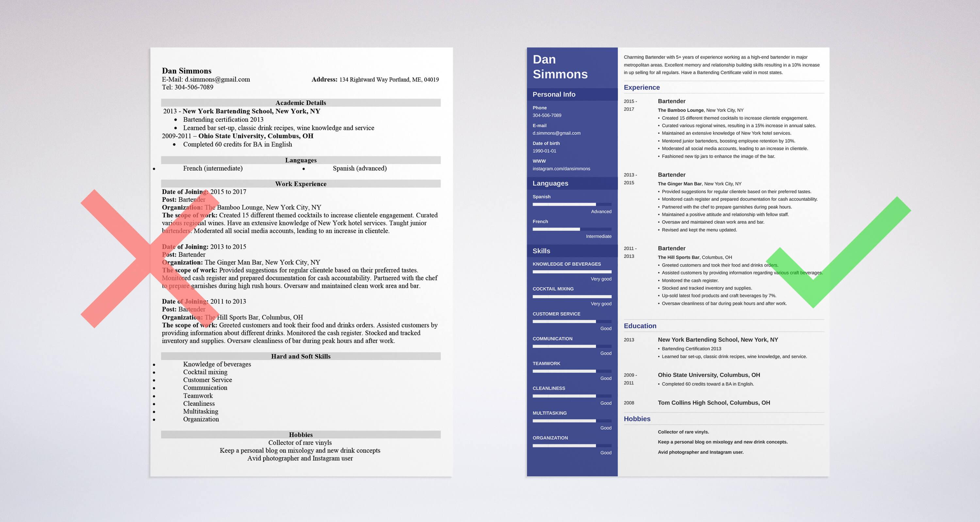Select the Work Experience tab label

(x=300, y=183)
